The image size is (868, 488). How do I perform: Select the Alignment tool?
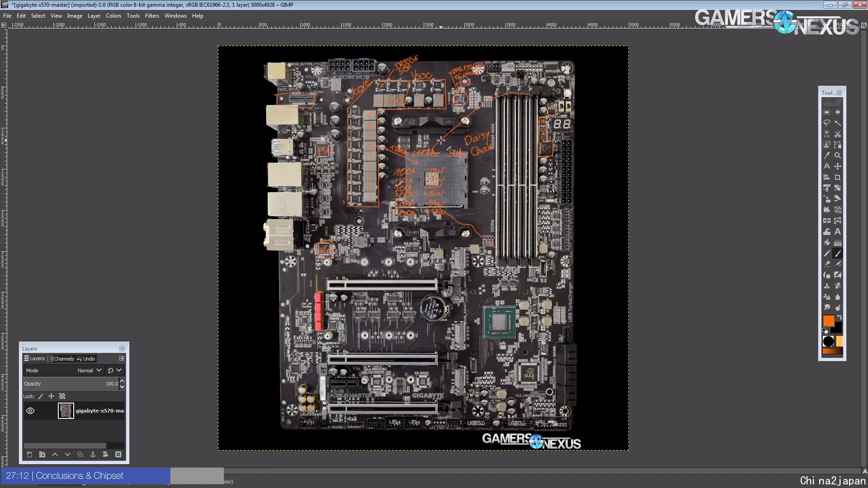(827, 177)
